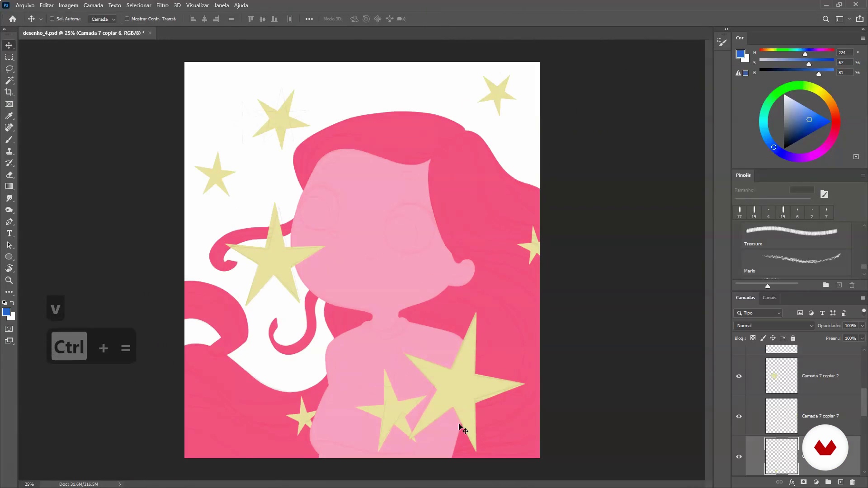The image size is (868, 488).
Task: Select the Hand tool
Action: point(9,268)
